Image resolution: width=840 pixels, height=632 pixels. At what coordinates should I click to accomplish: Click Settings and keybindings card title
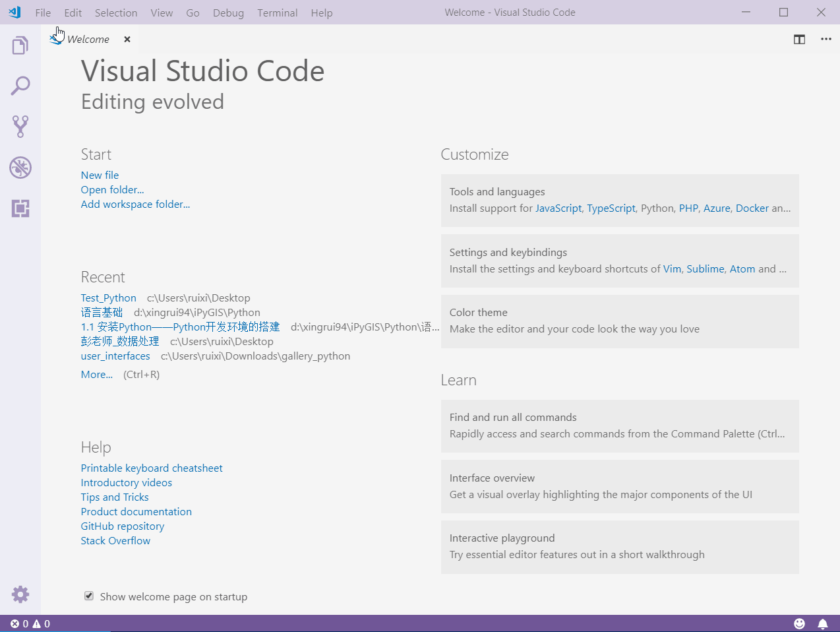(508, 252)
